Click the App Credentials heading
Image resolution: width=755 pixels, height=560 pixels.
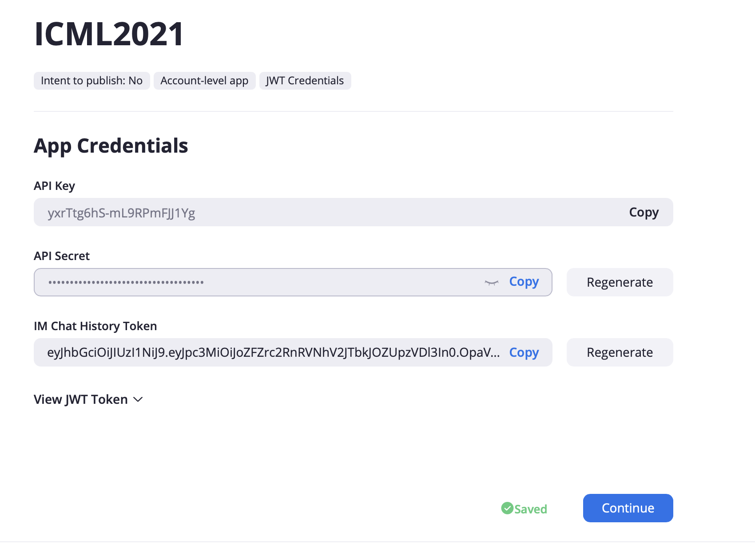pos(111,146)
